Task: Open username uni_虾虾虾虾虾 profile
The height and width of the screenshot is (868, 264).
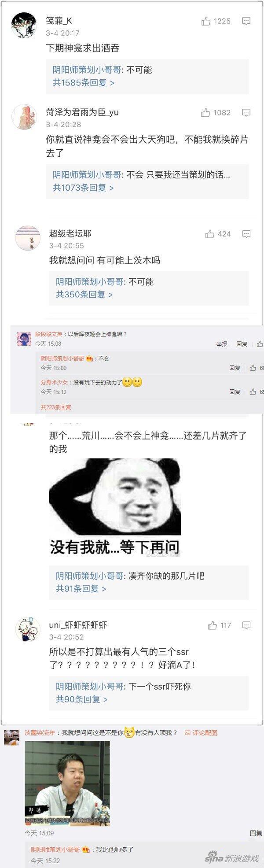Action: tap(78, 625)
